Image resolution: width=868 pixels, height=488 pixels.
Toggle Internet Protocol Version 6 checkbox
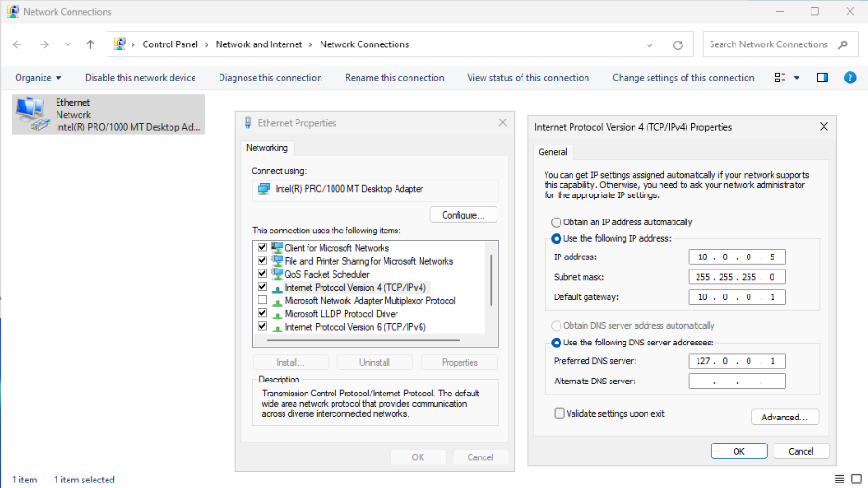262,327
